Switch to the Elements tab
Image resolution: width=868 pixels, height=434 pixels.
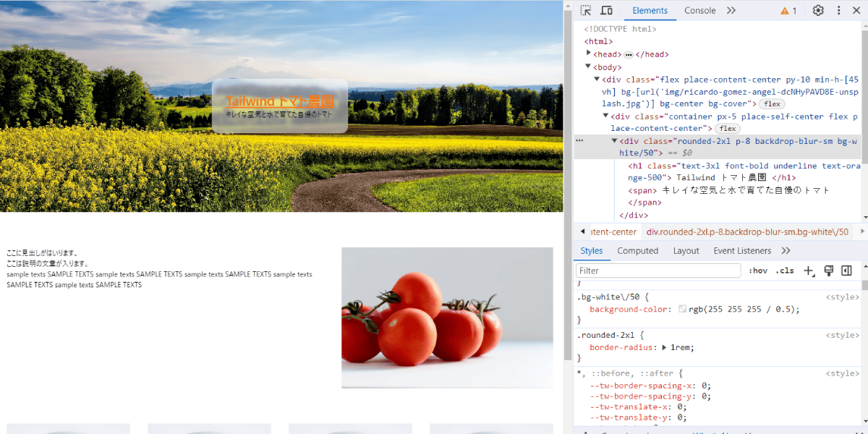pos(650,11)
